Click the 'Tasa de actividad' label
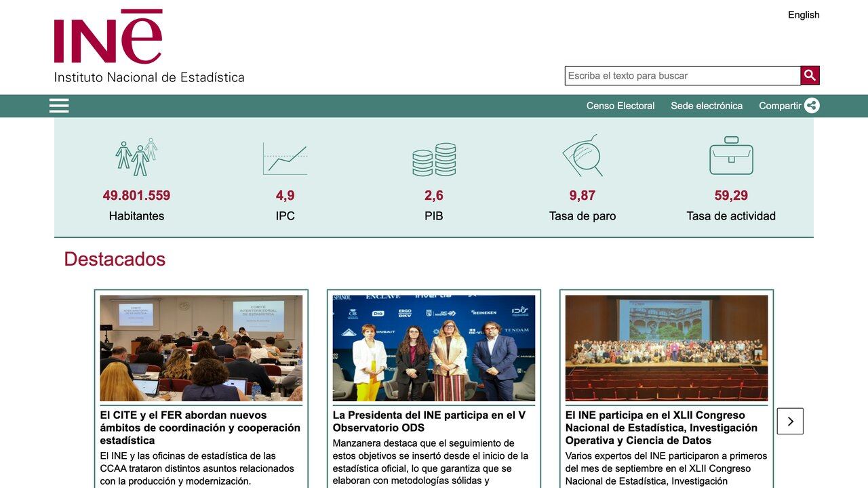The image size is (868, 488). [x=731, y=216]
